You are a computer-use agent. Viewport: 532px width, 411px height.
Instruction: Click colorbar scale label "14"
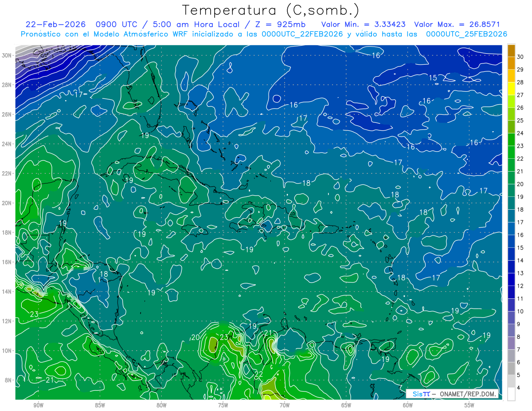[520, 261]
